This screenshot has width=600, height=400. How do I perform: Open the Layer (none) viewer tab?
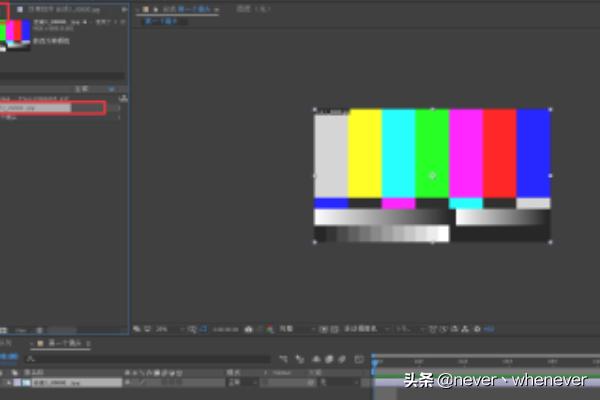point(253,8)
